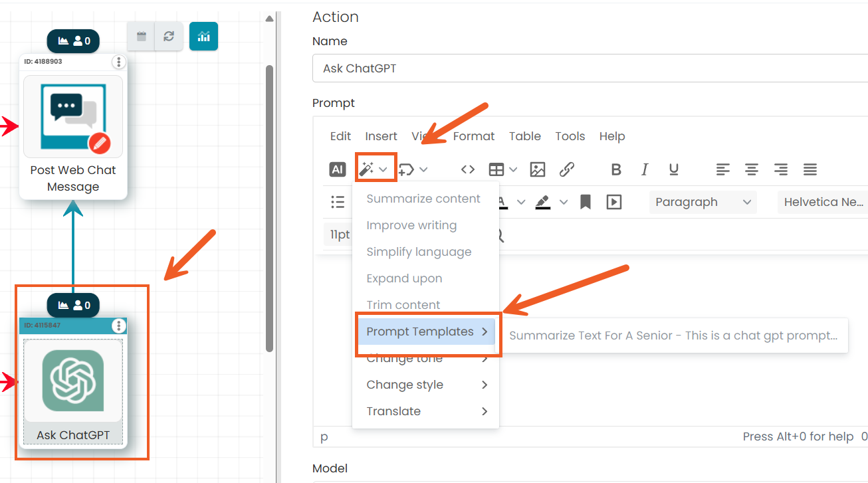868x483 pixels.
Task: Click the calendar icon on canvas toolbar
Action: (x=141, y=36)
